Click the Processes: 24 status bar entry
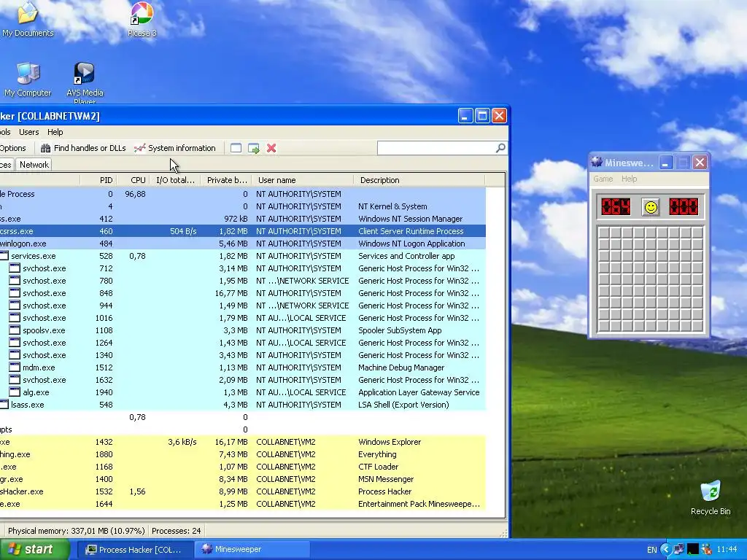The height and width of the screenshot is (560, 747). click(x=176, y=531)
